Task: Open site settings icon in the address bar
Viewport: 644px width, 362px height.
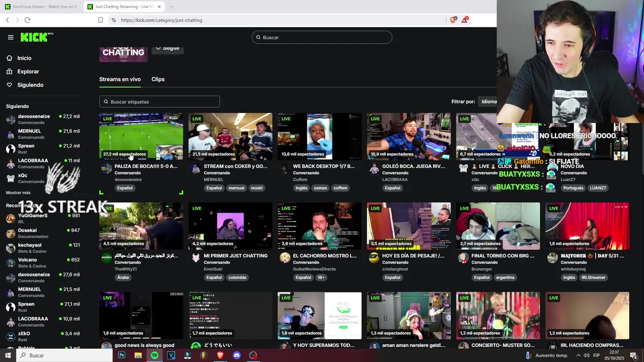Action: [x=114, y=20]
